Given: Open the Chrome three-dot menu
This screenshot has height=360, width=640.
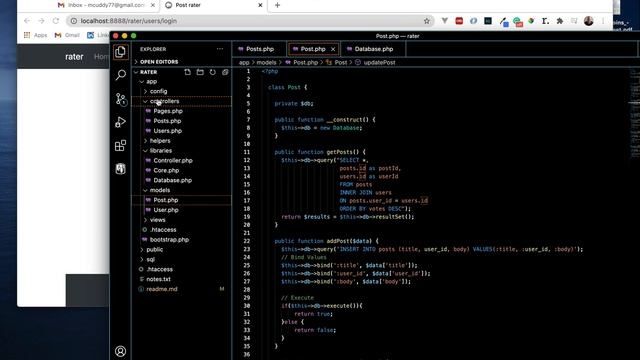Looking at the screenshot, I should pyautogui.click(x=603, y=21).
